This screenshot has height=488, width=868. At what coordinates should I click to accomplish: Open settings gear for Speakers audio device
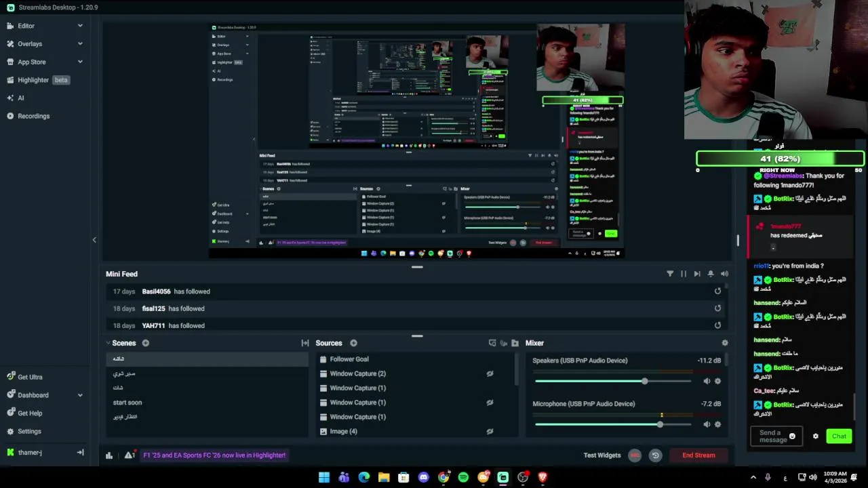point(717,381)
